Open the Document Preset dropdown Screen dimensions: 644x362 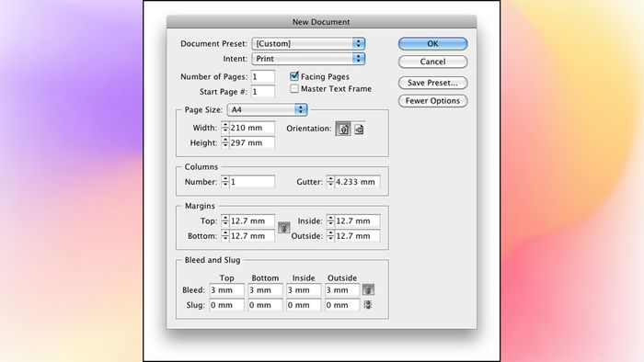tap(308, 43)
